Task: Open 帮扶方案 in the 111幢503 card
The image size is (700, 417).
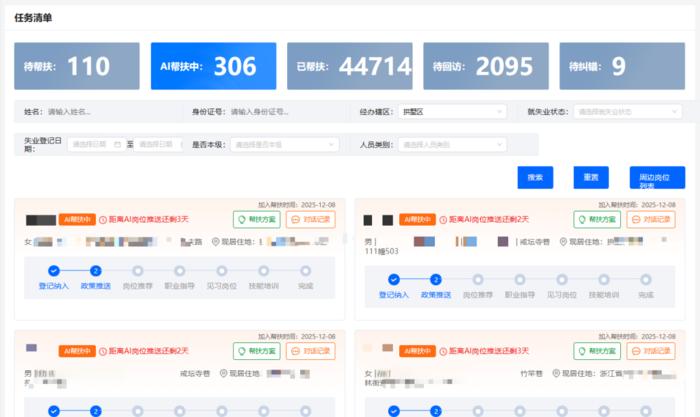Action: click(597, 219)
